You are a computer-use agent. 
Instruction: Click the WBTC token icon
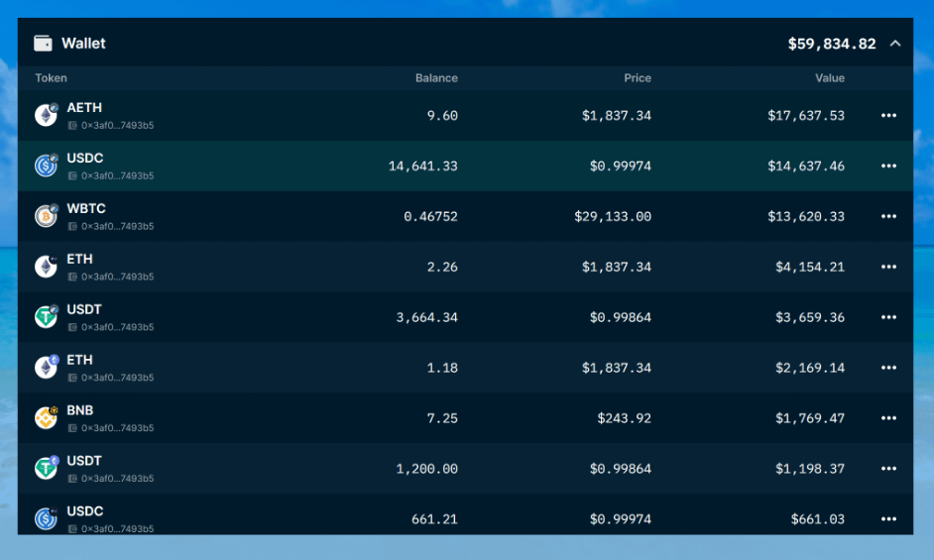(46, 216)
